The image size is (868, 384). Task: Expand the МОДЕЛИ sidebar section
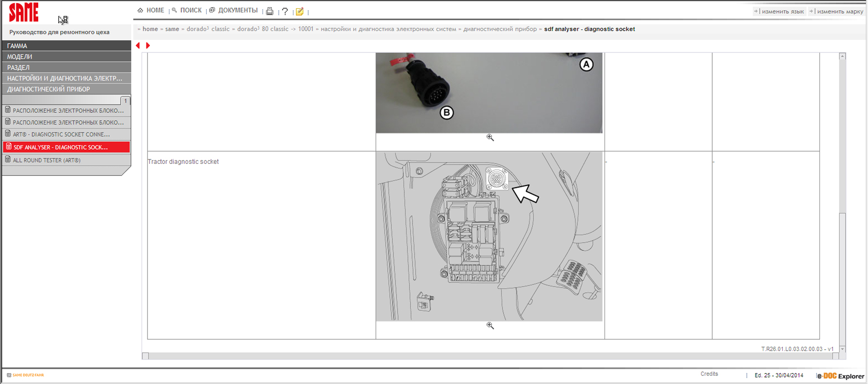[x=66, y=56]
